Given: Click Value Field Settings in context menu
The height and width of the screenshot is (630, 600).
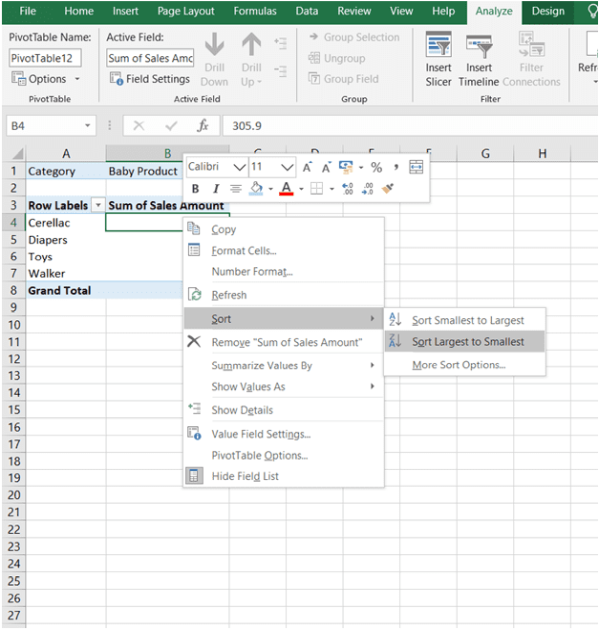Looking at the screenshot, I should (x=260, y=434).
